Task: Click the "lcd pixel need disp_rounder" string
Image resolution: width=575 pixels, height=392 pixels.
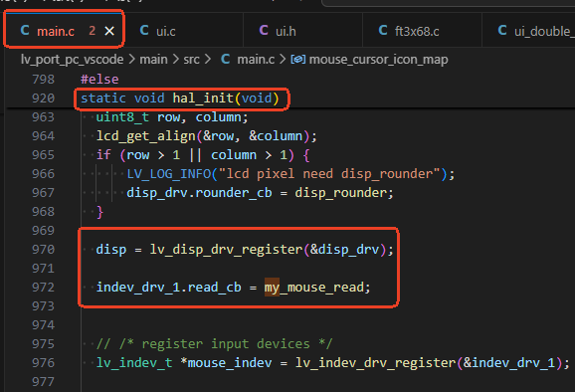Action: (329, 174)
